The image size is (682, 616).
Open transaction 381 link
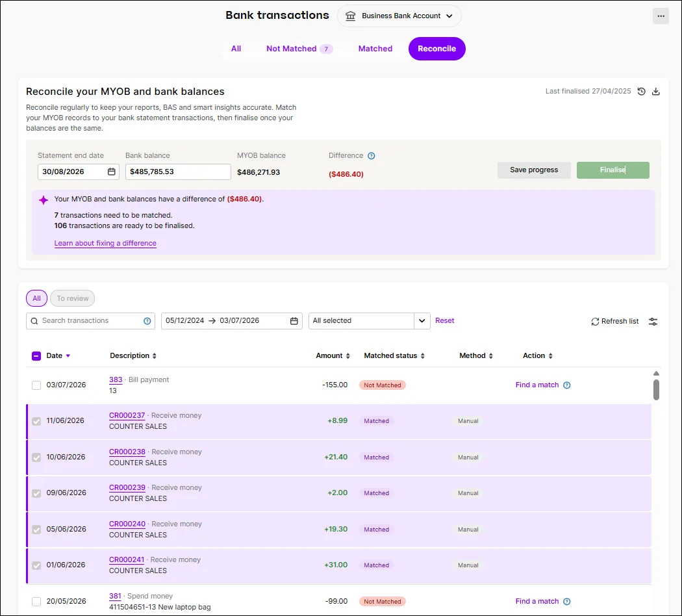(115, 597)
